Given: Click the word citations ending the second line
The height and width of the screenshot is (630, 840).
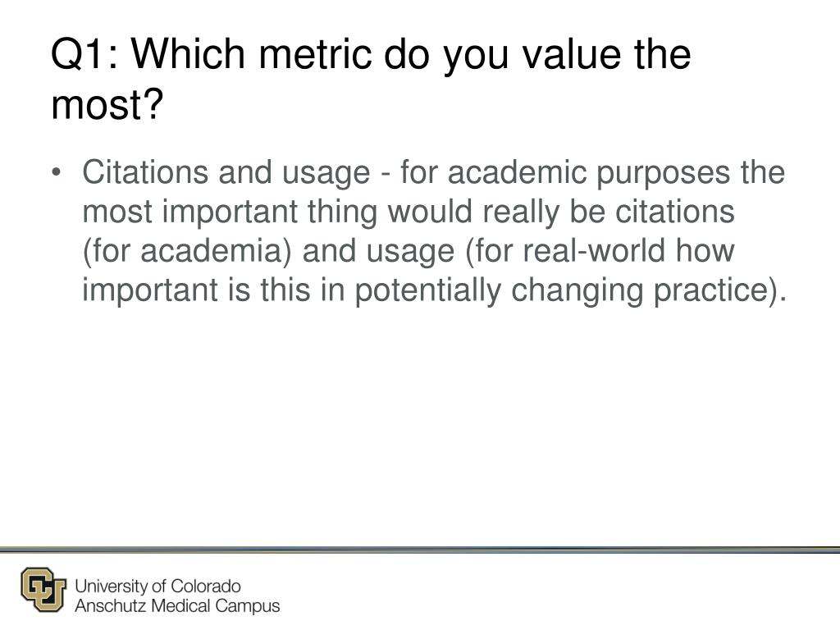Looking at the screenshot, I should (674, 212).
